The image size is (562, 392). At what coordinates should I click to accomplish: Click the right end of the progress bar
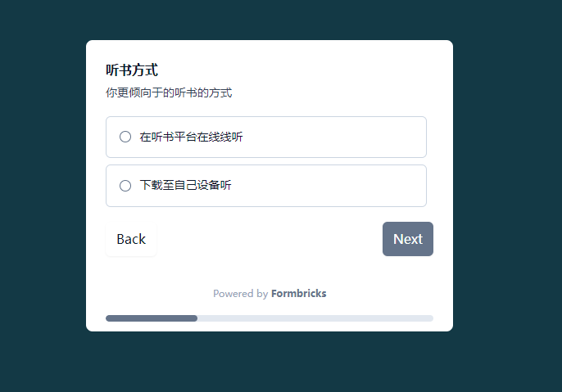(x=431, y=318)
